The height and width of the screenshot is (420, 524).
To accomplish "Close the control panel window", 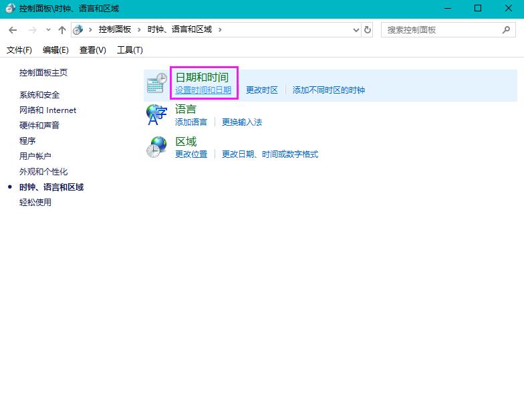I will (508, 8).
